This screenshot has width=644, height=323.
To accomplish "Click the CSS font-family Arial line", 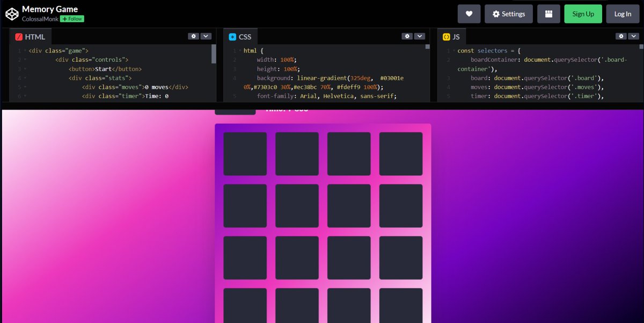I will (x=326, y=96).
